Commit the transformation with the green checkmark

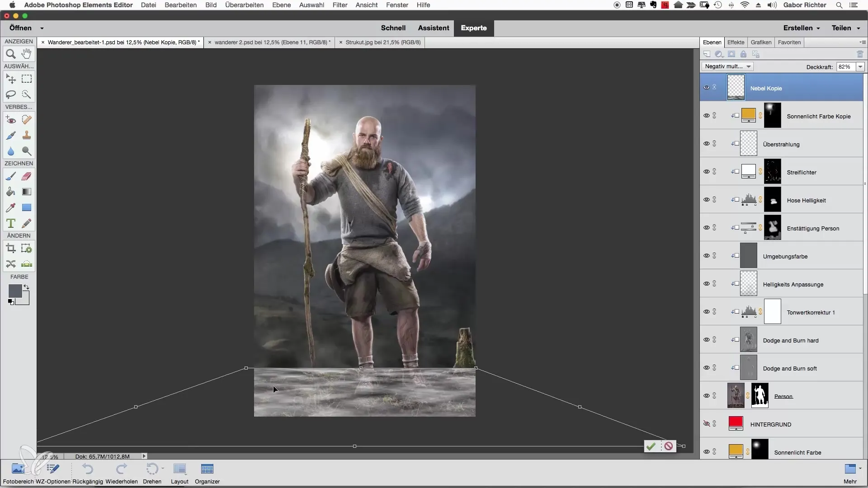pyautogui.click(x=651, y=446)
